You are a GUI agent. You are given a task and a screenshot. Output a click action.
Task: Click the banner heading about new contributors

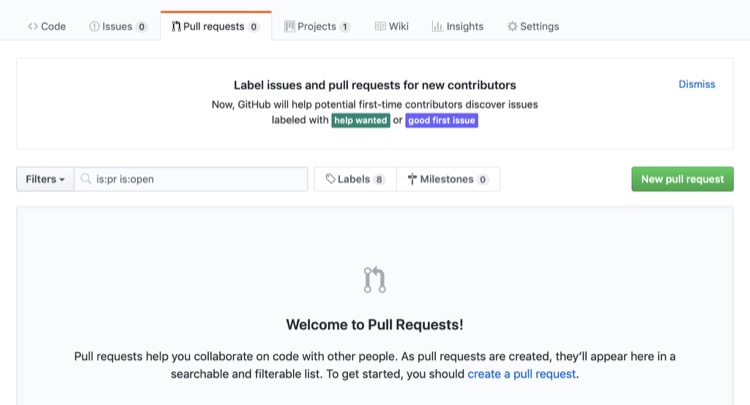click(375, 85)
